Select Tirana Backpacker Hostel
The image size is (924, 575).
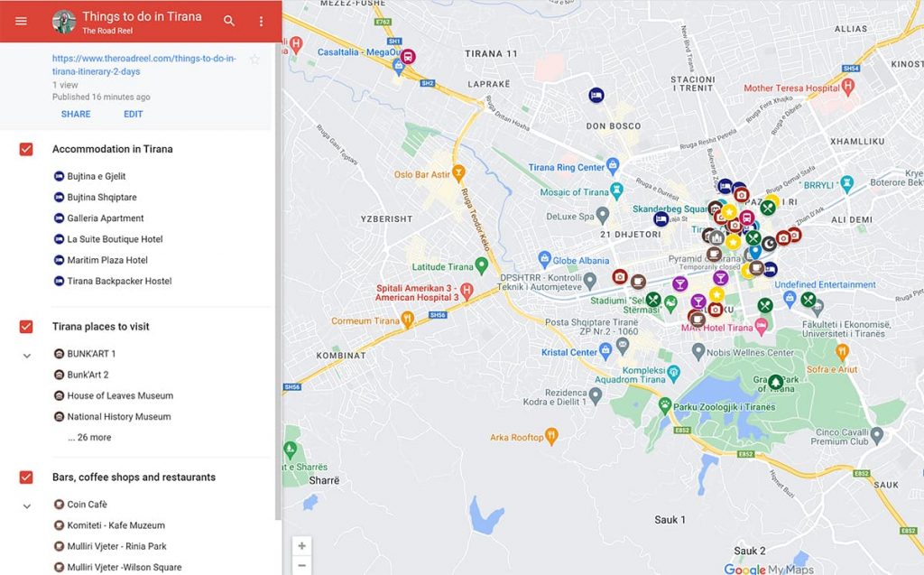120,281
